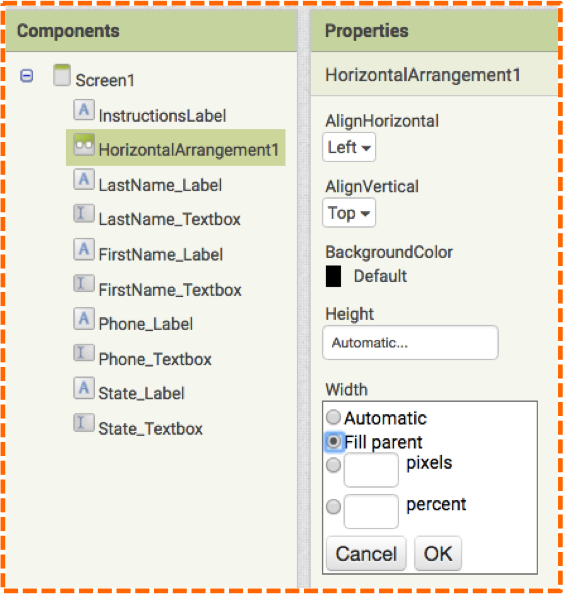Open the BackgroundColor black swatch
Viewport: 563px width, 594px height.
[x=333, y=276]
